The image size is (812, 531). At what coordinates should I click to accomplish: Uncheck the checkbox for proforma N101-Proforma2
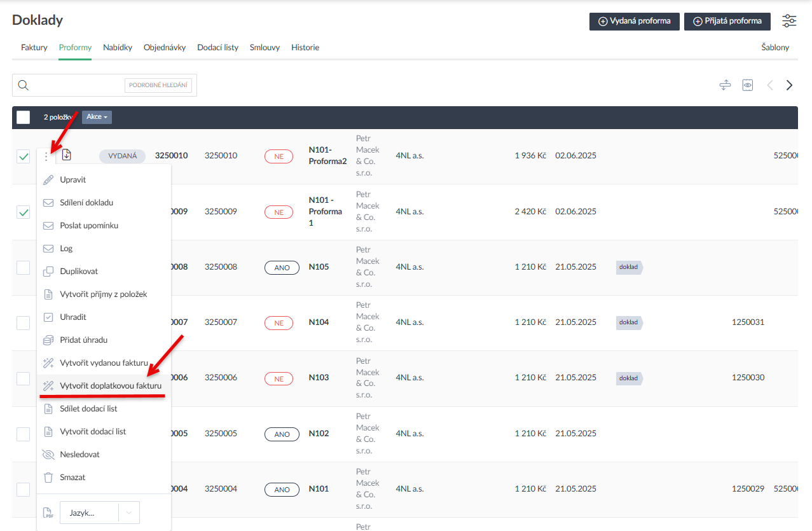click(24, 156)
